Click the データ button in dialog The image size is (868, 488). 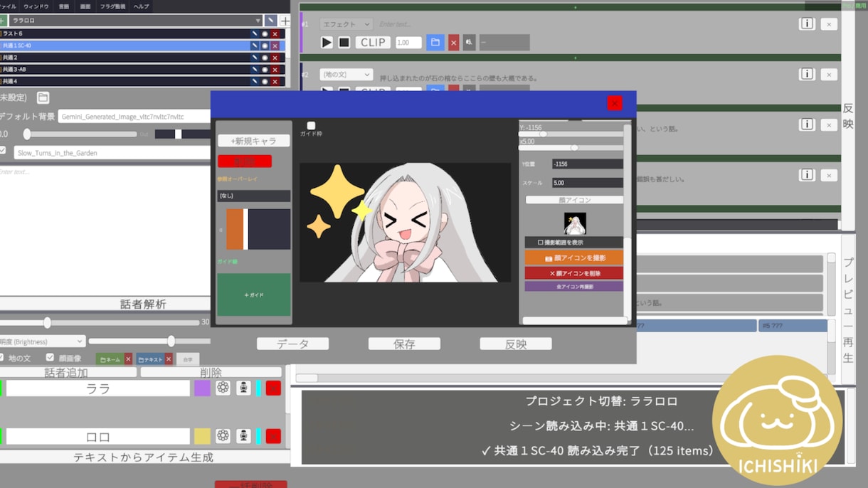click(x=292, y=344)
